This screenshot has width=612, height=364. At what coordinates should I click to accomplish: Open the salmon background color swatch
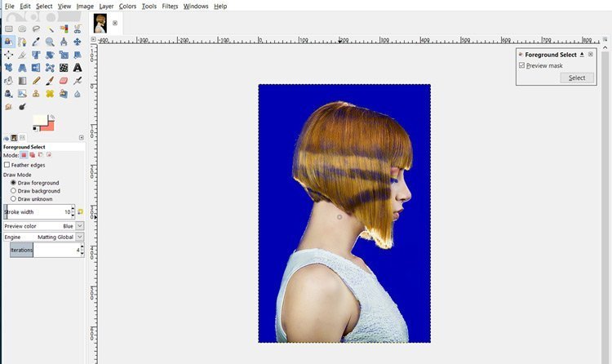click(48, 127)
